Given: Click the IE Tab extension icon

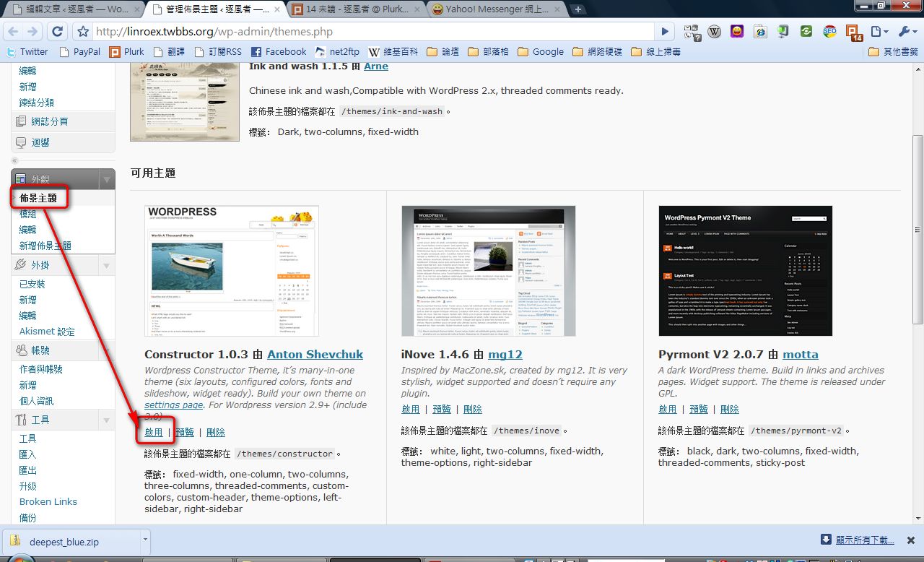Looking at the screenshot, I should pos(760,32).
